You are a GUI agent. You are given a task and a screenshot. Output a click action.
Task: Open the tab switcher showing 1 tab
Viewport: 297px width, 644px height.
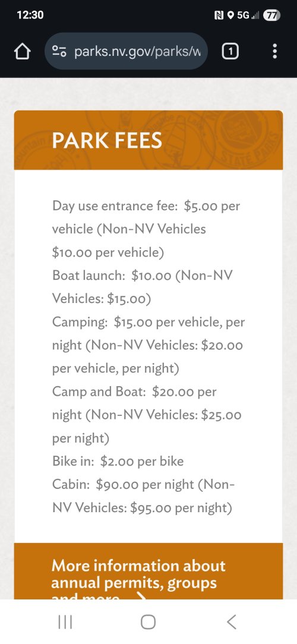click(230, 51)
